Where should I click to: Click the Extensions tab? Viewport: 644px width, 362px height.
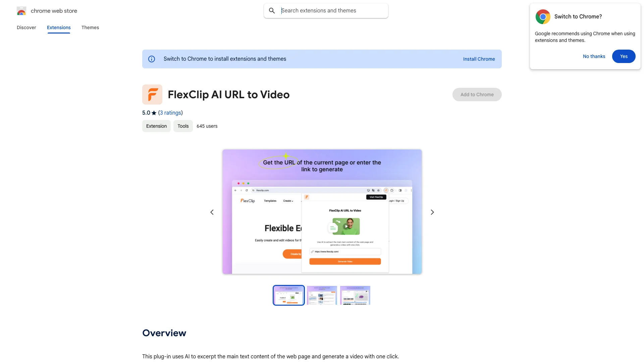coord(58,27)
